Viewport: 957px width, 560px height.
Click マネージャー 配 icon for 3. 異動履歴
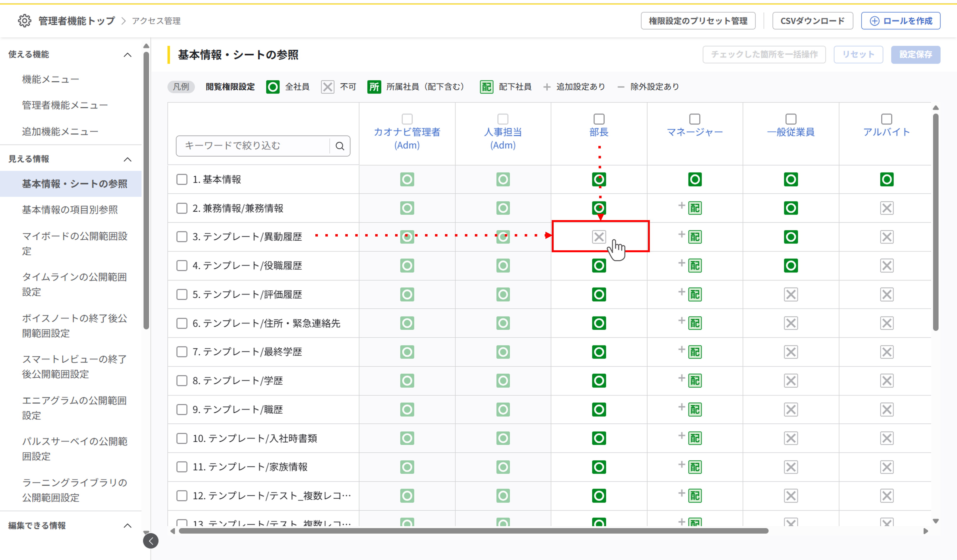(x=695, y=237)
